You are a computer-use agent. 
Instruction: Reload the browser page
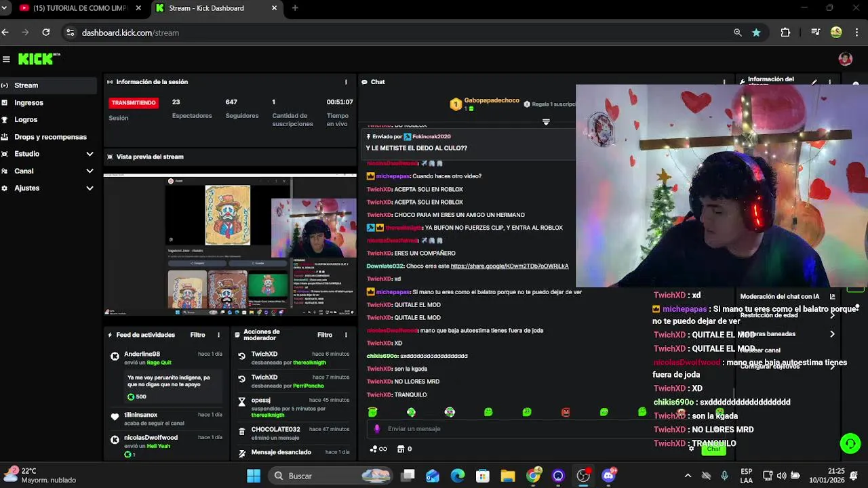pyautogui.click(x=45, y=32)
